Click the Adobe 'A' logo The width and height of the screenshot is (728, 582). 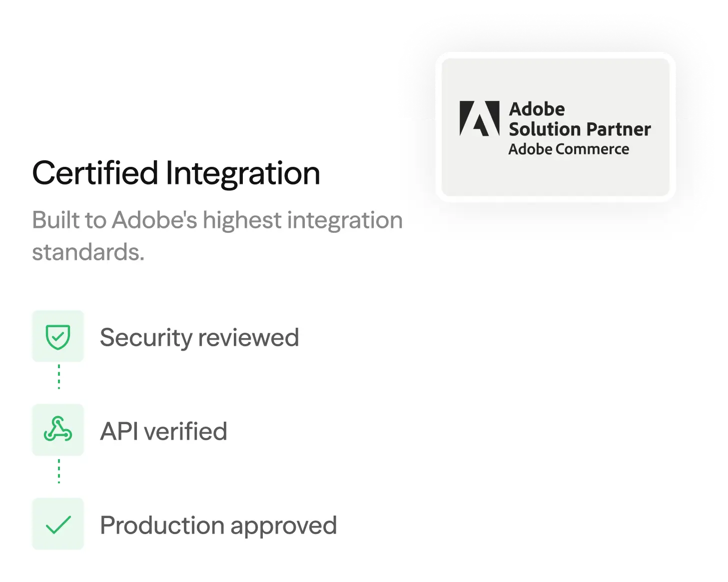(x=479, y=118)
